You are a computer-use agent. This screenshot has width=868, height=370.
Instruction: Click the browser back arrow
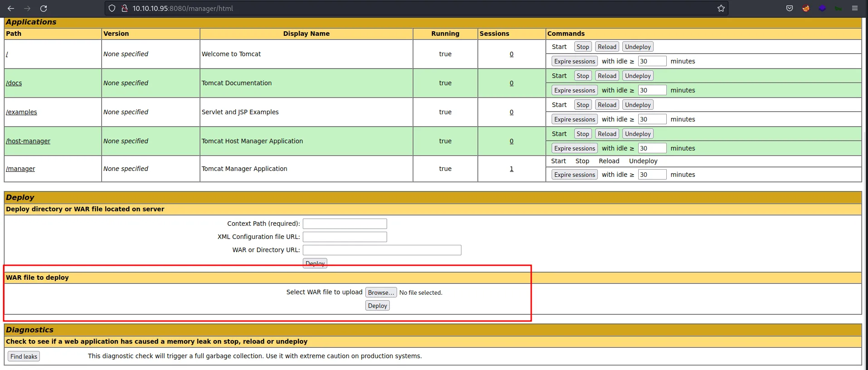pyautogui.click(x=11, y=8)
